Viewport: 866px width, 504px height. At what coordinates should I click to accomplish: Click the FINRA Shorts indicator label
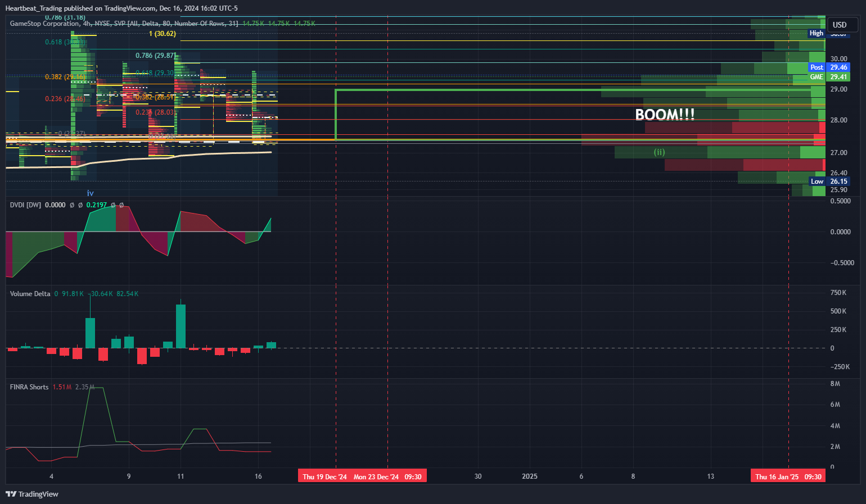29,387
